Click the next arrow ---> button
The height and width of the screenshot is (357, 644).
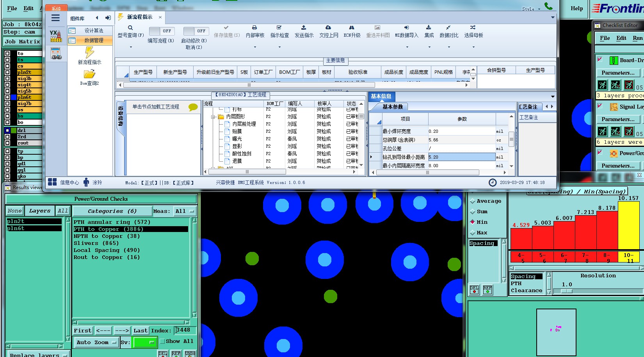click(x=122, y=331)
